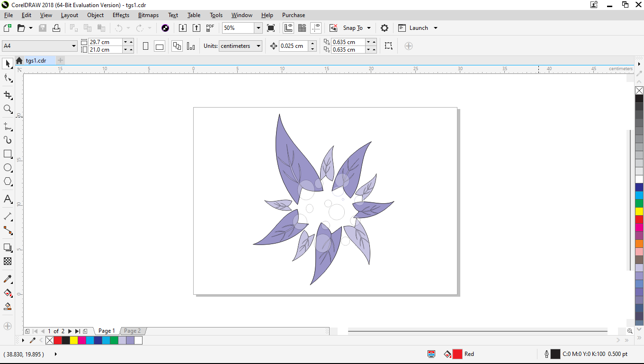Switch to the Page 2 tab

pos(132,331)
